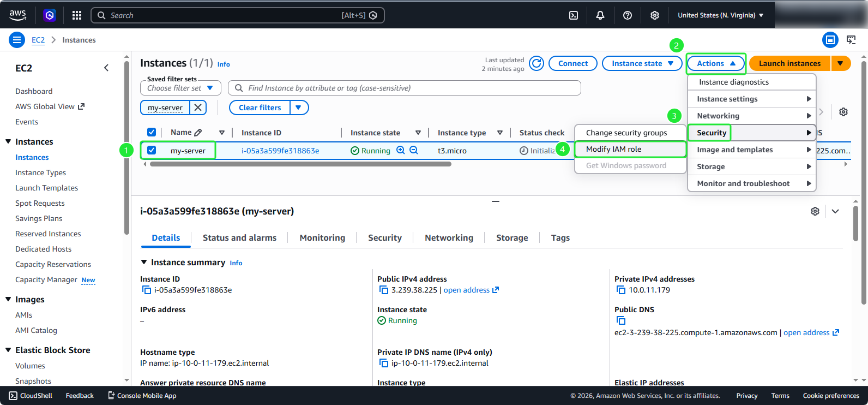Switch to the Status and alarms tab
Viewport: 868px width, 405px height.
pyautogui.click(x=239, y=238)
